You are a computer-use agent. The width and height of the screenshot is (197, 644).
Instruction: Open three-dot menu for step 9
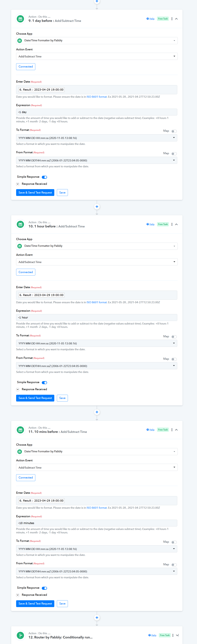pyautogui.click(x=172, y=19)
